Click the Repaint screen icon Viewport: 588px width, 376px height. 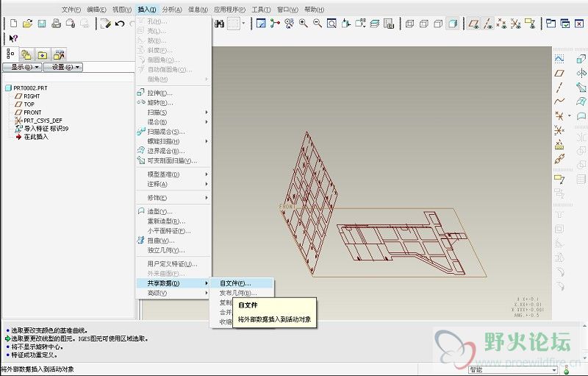point(261,24)
